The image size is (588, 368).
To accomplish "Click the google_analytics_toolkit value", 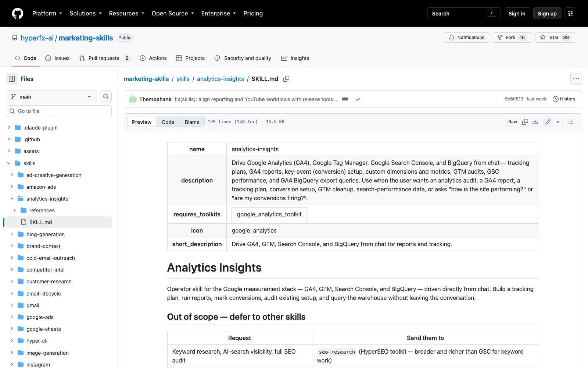I will coord(269,214).
